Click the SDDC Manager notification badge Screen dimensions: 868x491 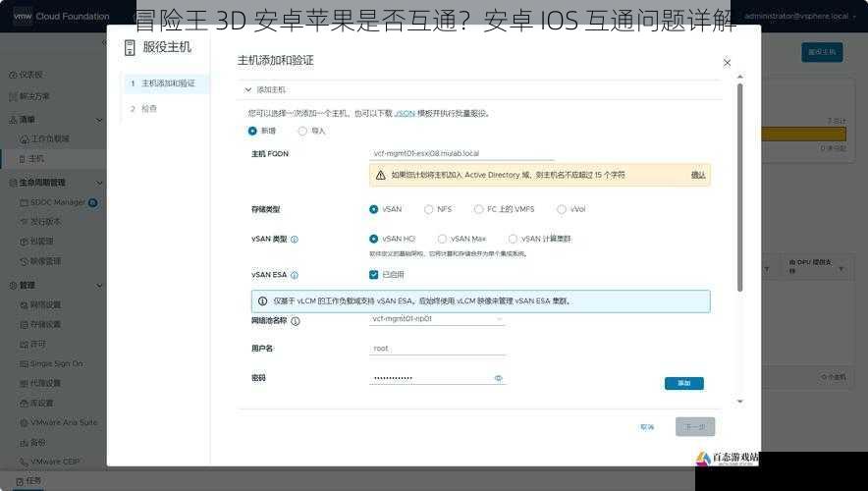(93, 202)
